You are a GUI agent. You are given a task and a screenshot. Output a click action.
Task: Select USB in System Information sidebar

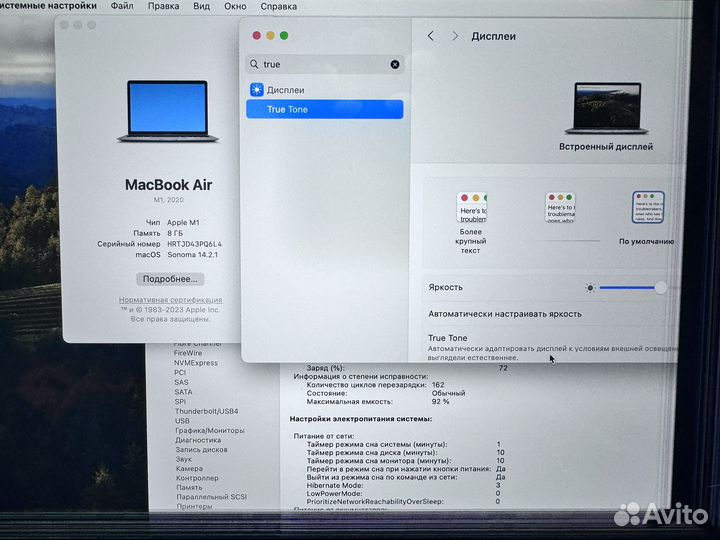(x=182, y=421)
